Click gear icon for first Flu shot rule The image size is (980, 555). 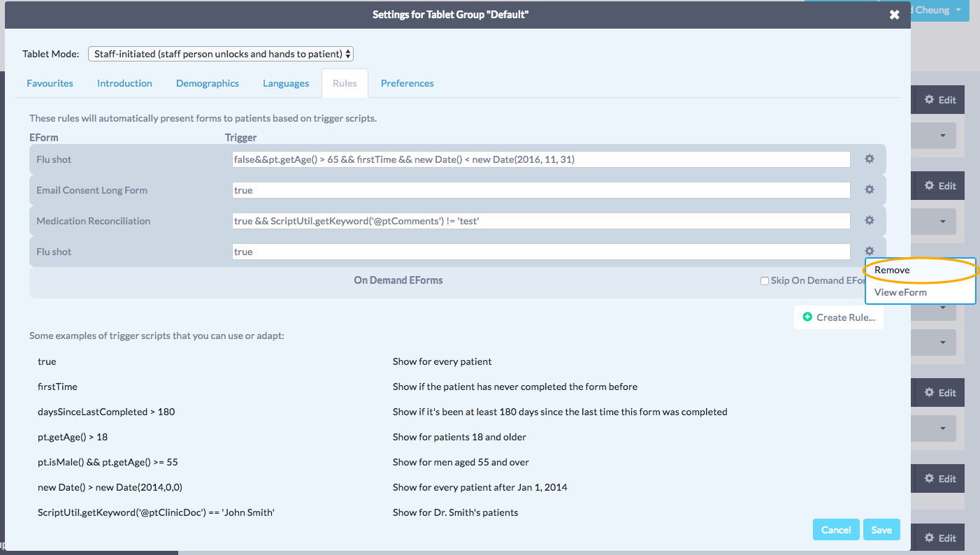tap(870, 159)
